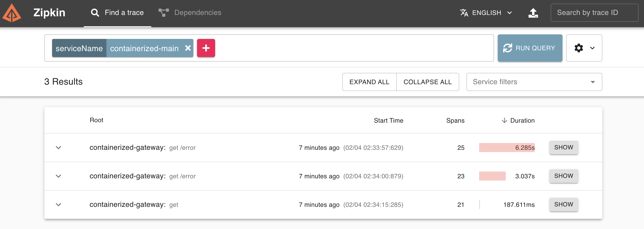The image size is (644, 229).
Task: Click the 187.611ms duration value
Action: 519,205
